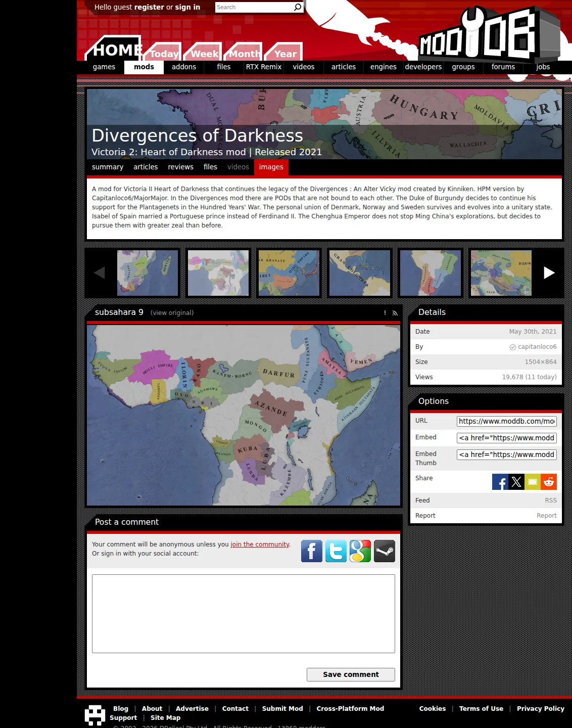572x728 pixels.
Task: Click the search magnifier icon
Action: [x=298, y=7]
